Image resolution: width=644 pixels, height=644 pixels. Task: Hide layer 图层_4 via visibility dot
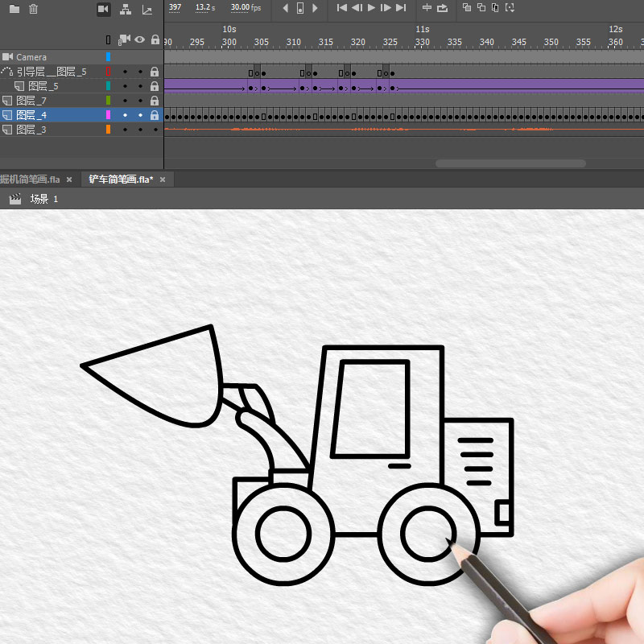tap(140, 115)
